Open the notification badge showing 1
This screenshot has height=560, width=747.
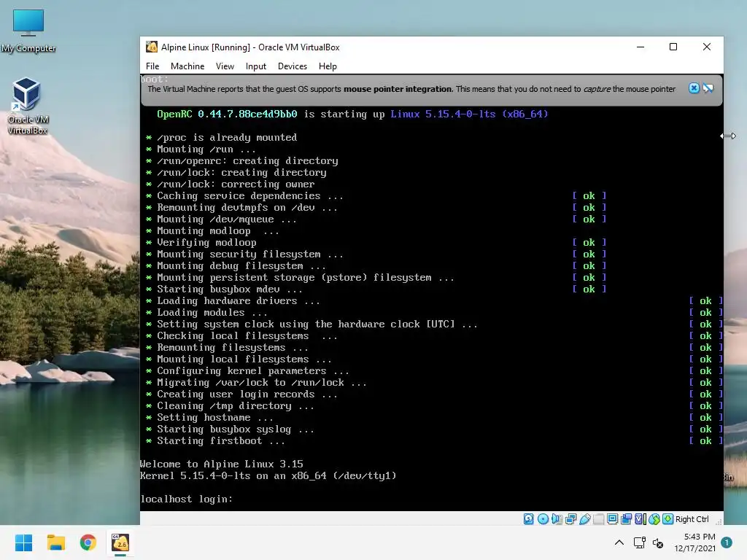(727, 542)
